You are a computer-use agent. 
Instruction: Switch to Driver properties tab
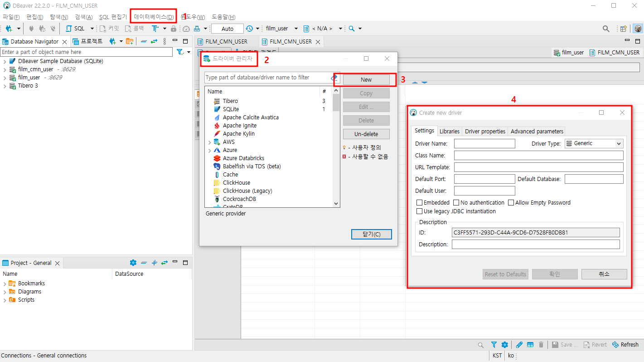click(485, 131)
